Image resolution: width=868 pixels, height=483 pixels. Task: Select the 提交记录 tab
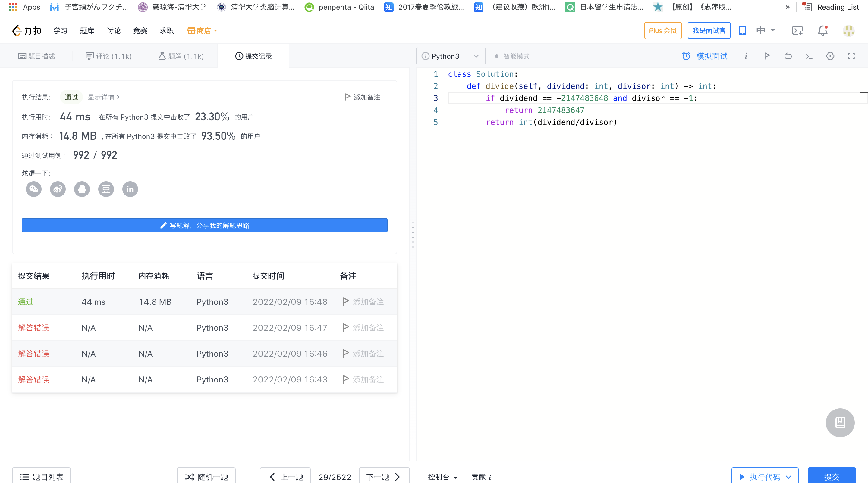(253, 56)
